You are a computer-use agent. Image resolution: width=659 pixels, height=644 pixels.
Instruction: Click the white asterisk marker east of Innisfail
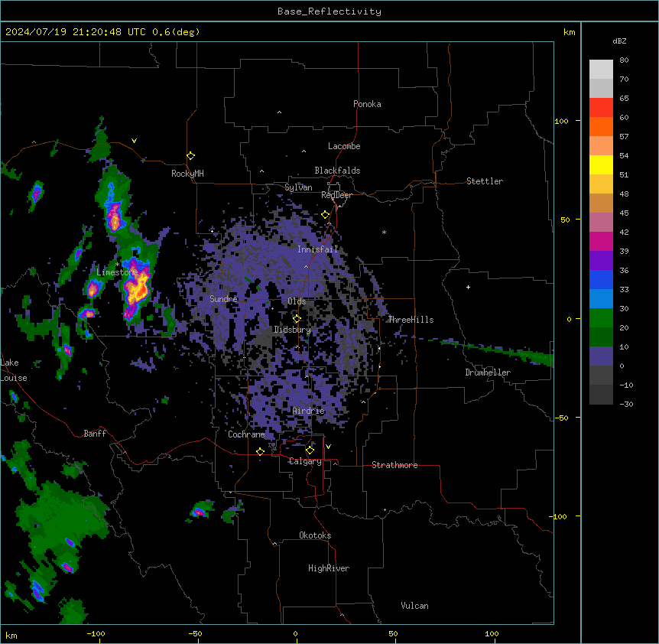coord(384,232)
